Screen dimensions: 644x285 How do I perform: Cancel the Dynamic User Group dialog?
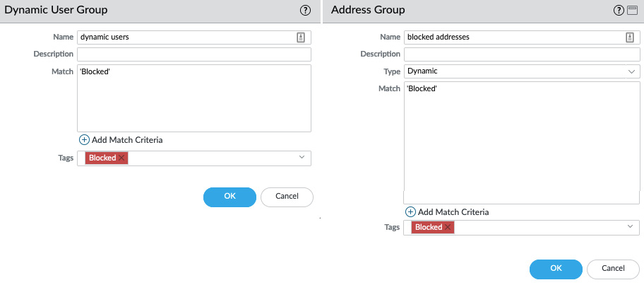[287, 197]
